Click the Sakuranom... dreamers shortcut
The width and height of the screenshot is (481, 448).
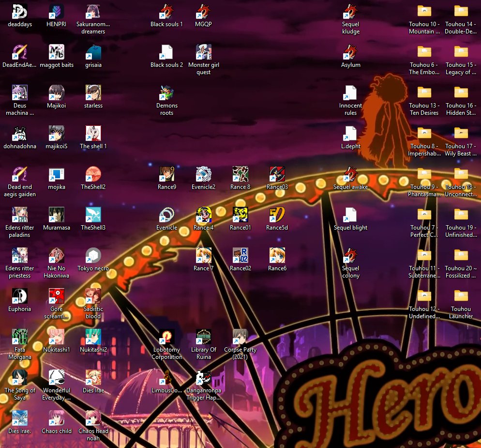pyautogui.click(x=93, y=12)
